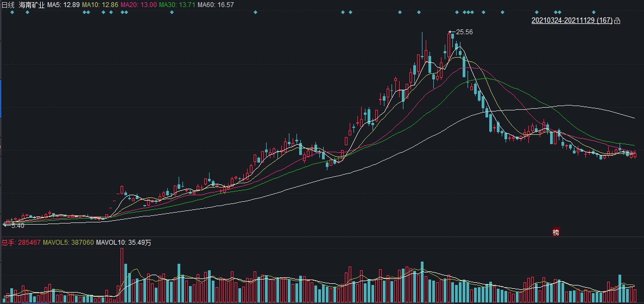The image size is (644, 304).
Task: Click the MA20: 13.00 indicator label
Action: pyautogui.click(x=138, y=5)
